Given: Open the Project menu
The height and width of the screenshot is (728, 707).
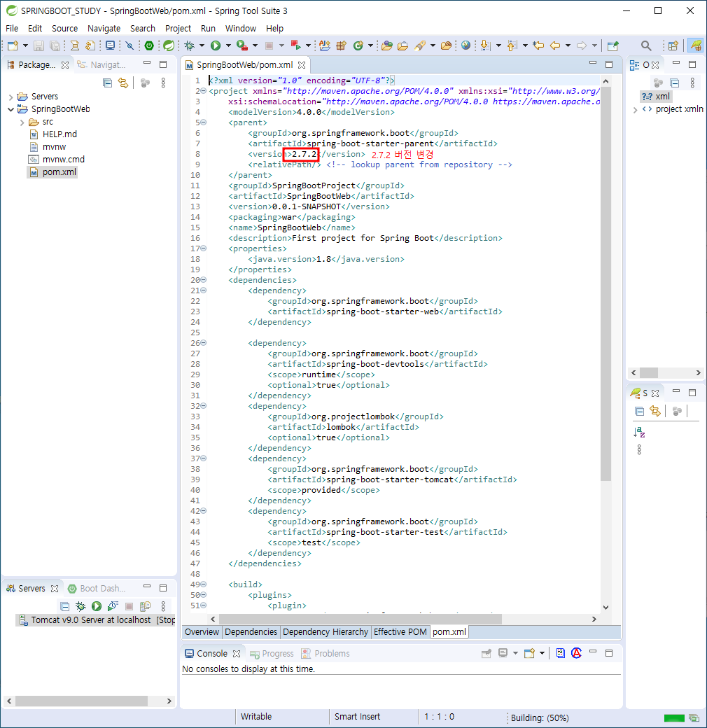Looking at the screenshot, I should click(x=178, y=28).
